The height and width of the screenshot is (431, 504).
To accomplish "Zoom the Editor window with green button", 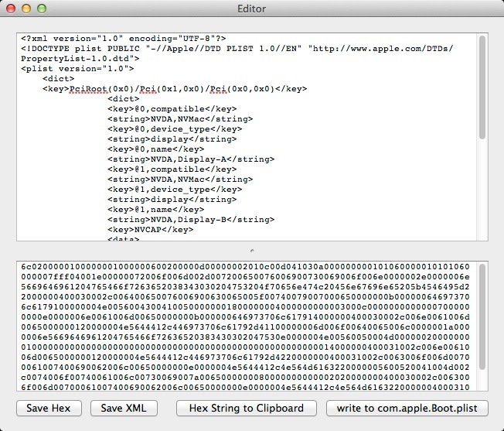I will (42, 9).
